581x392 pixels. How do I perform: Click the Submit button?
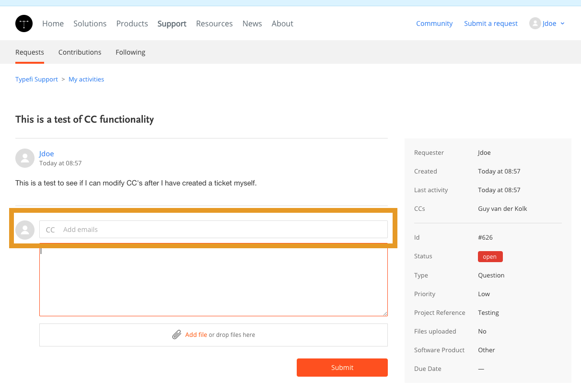[x=342, y=368]
